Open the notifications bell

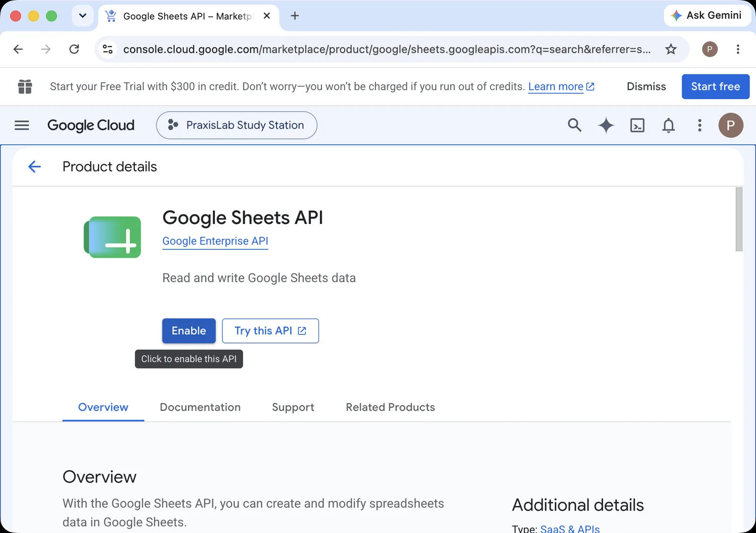(x=669, y=125)
